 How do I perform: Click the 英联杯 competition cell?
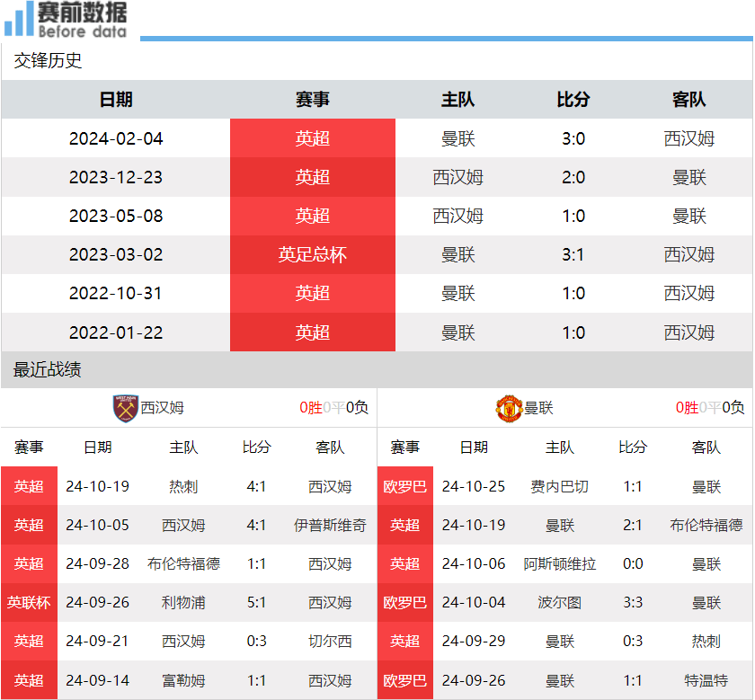29,602
